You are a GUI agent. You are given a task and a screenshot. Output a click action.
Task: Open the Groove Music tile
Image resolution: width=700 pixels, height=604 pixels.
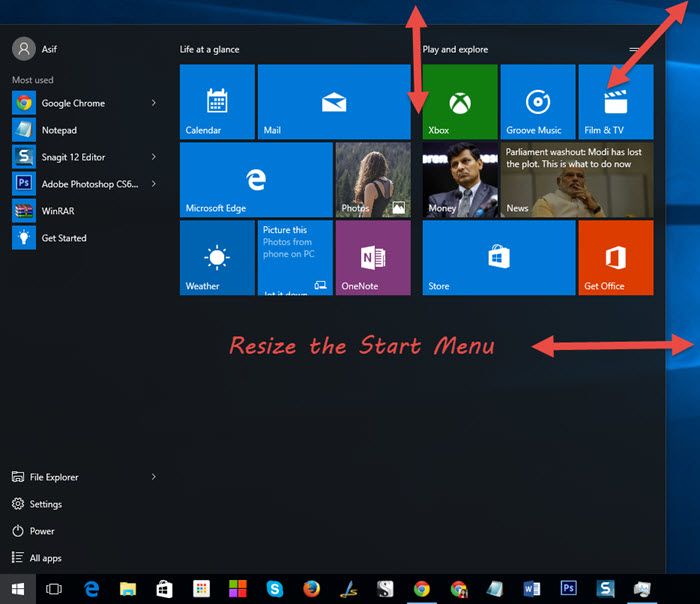pos(538,101)
